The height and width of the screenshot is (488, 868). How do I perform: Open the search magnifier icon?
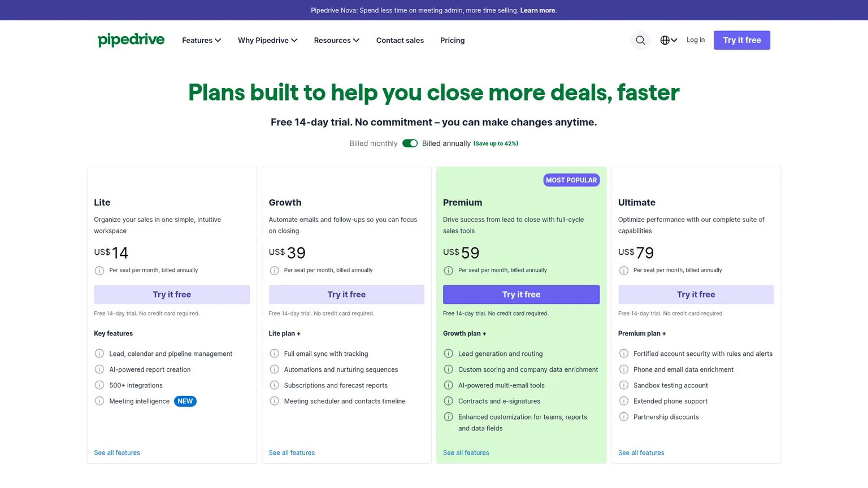(640, 40)
